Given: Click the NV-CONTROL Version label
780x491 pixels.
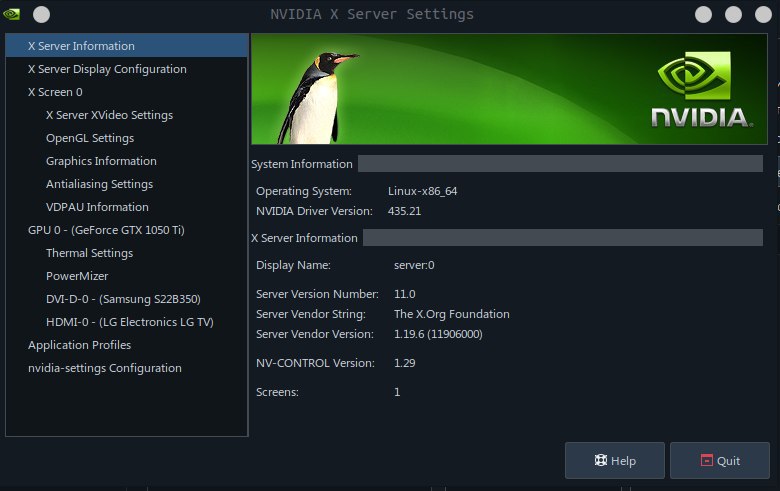Looking at the screenshot, I should pyautogui.click(x=315, y=363).
